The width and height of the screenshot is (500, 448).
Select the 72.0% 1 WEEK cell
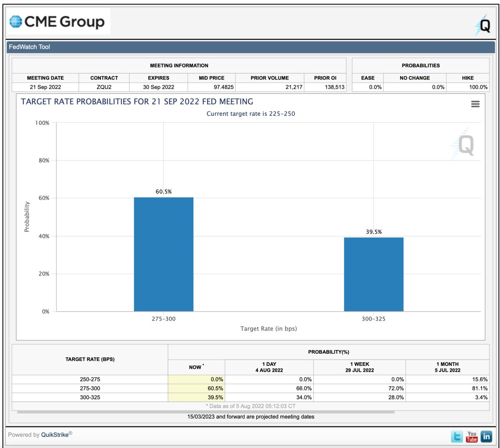tap(360, 388)
